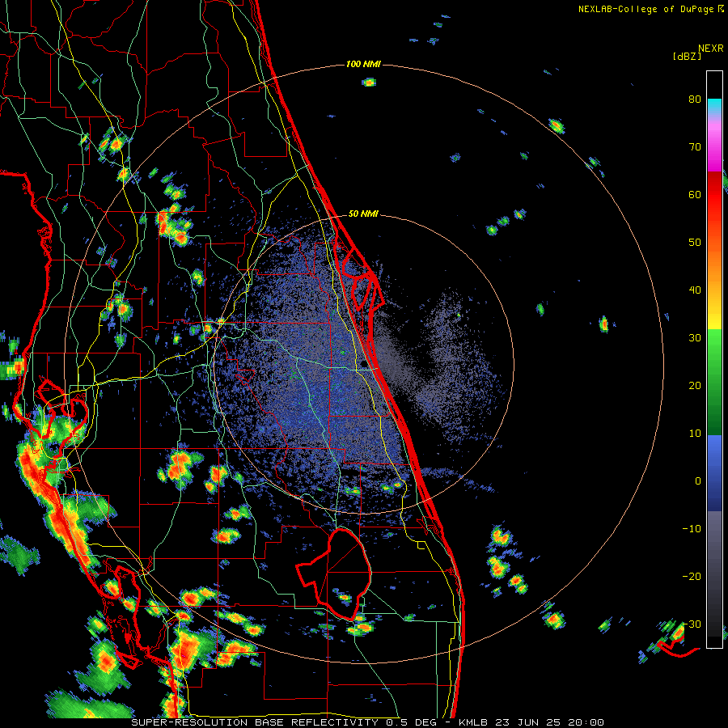Screen dimensions: 728x728
Task: Click the 50 value on dBZ scale
Action: click(x=695, y=243)
